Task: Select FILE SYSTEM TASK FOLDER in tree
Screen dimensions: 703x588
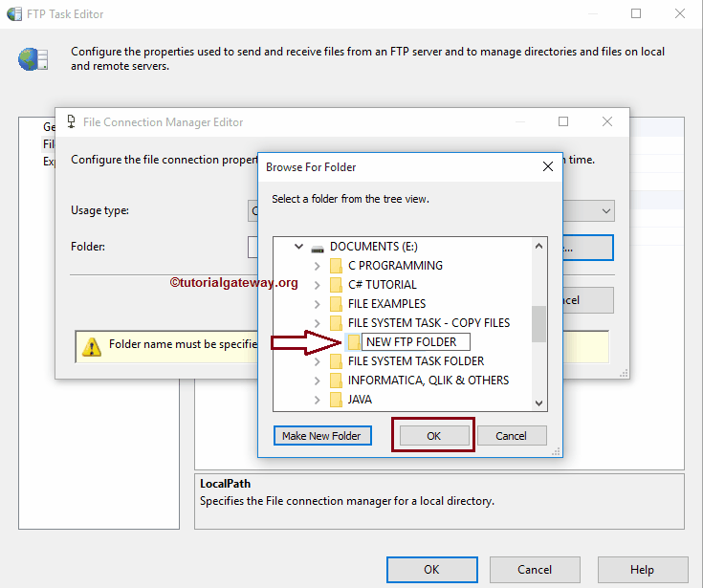Action: pos(416,361)
